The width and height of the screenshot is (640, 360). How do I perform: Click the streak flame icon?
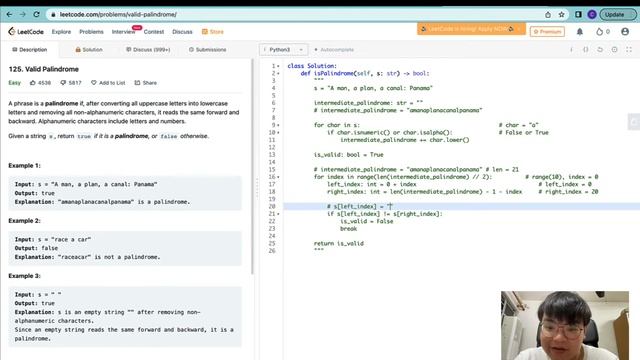[599, 31]
